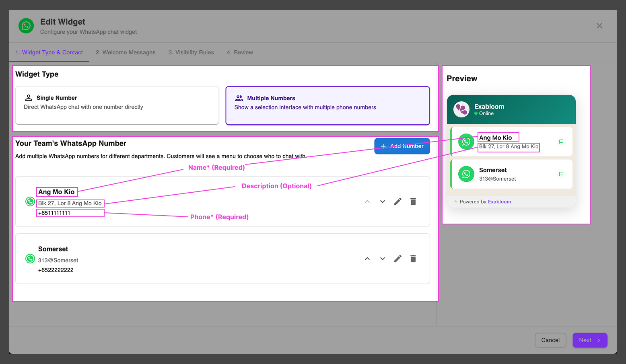Move Somerset down with chevron arrow
Image resolution: width=626 pixels, height=364 pixels.
(x=383, y=259)
